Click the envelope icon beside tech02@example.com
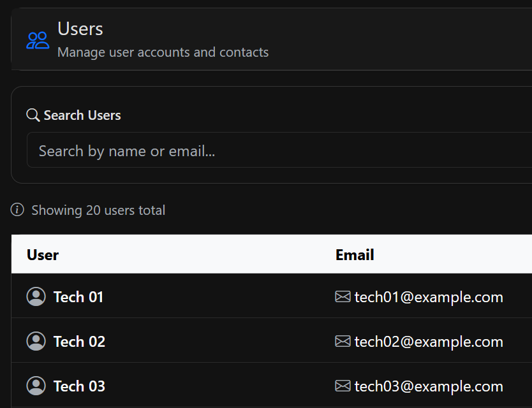The width and height of the screenshot is (532, 408). [343, 341]
